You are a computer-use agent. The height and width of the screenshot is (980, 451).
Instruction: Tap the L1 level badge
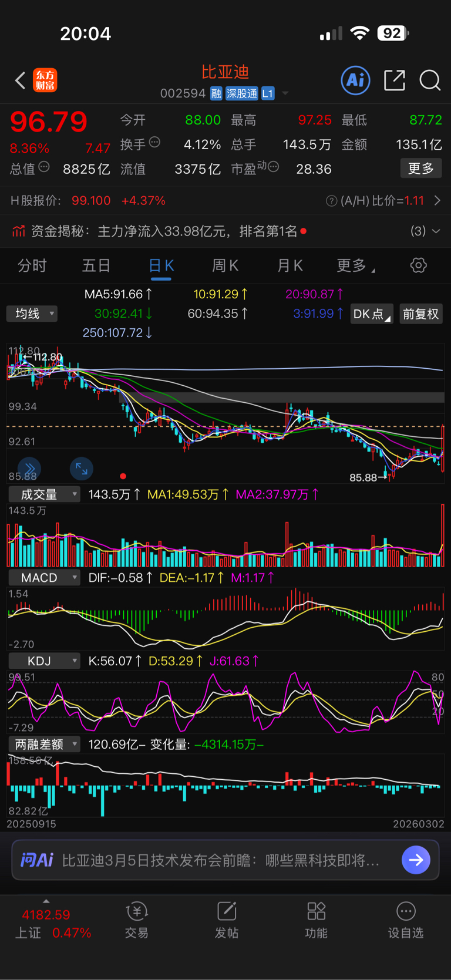(268, 93)
